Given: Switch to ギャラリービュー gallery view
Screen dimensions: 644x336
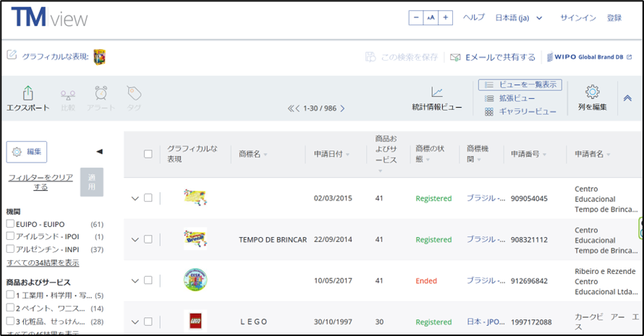Looking at the screenshot, I should click(520, 111).
